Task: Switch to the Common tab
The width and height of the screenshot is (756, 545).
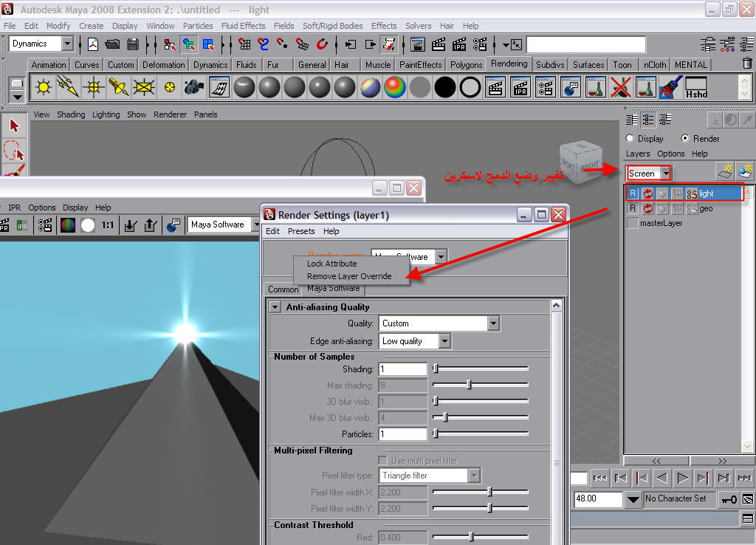Action: pyautogui.click(x=283, y=289)
